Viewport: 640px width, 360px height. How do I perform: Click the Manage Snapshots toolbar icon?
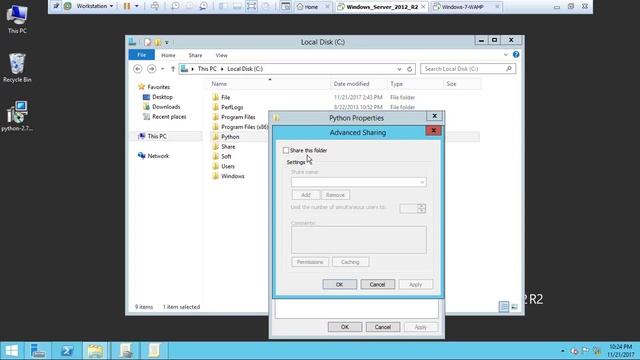coord(203,6)
